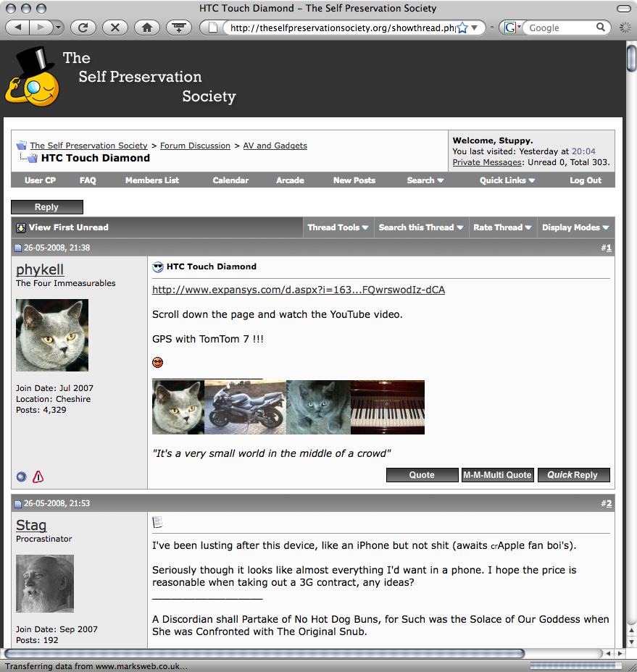
Task: Bookmark this page with the star icon
Action: click(x=462, y=28)
